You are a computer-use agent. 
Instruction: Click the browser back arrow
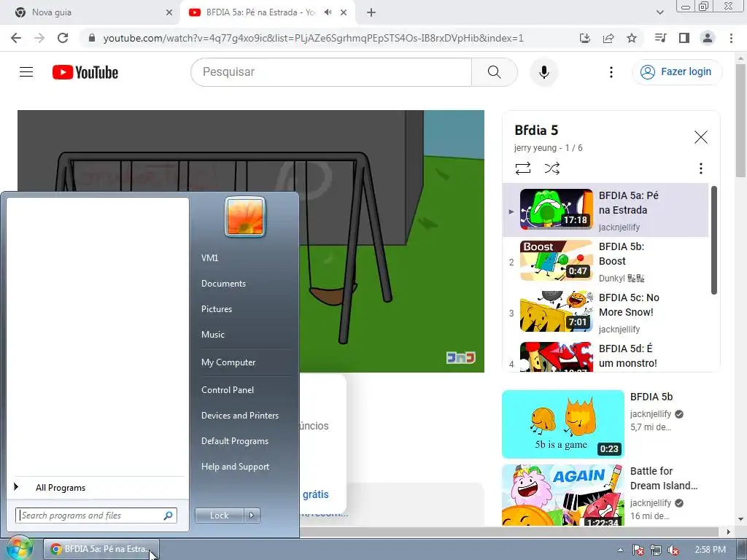16,38
